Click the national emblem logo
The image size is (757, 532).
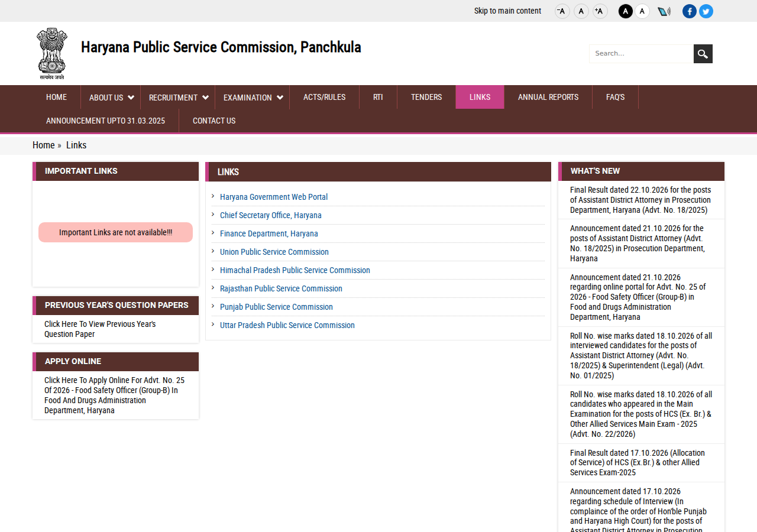tap(52, 53)
